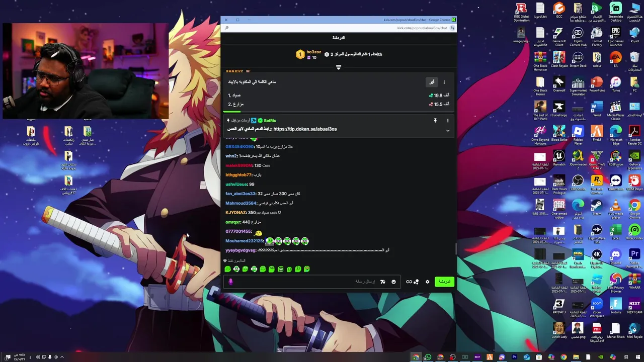Launch CurseForge from the desktop

pyautogui.click(x=559, y=109)
